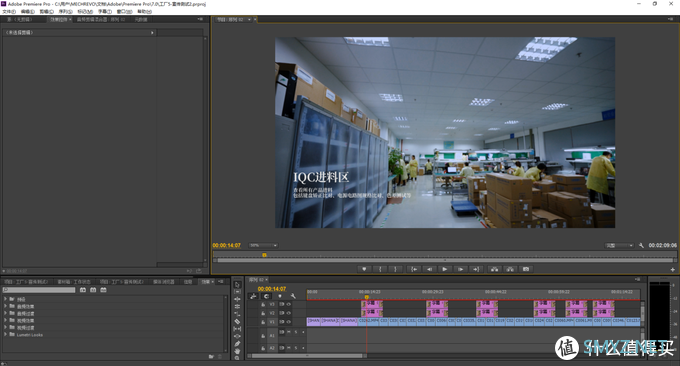680x366 pixels.
Task: Click second effects filter badge icon
Action: [93, 290]
